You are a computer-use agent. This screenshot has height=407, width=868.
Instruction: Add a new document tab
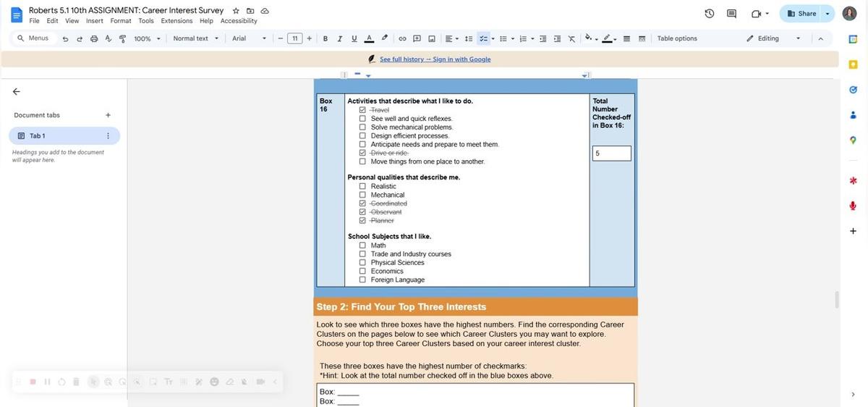click(x=108, y=115)
